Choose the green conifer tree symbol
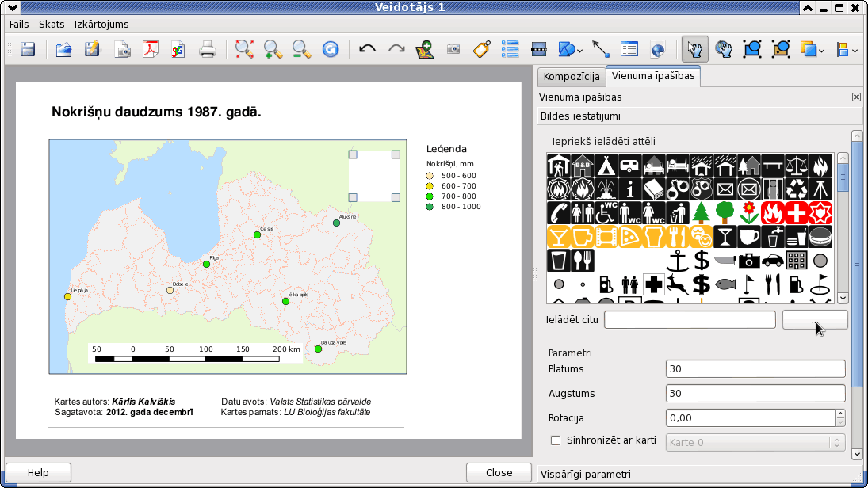The width and height of the screenshot is (868, 488). (x=702, y=213)
